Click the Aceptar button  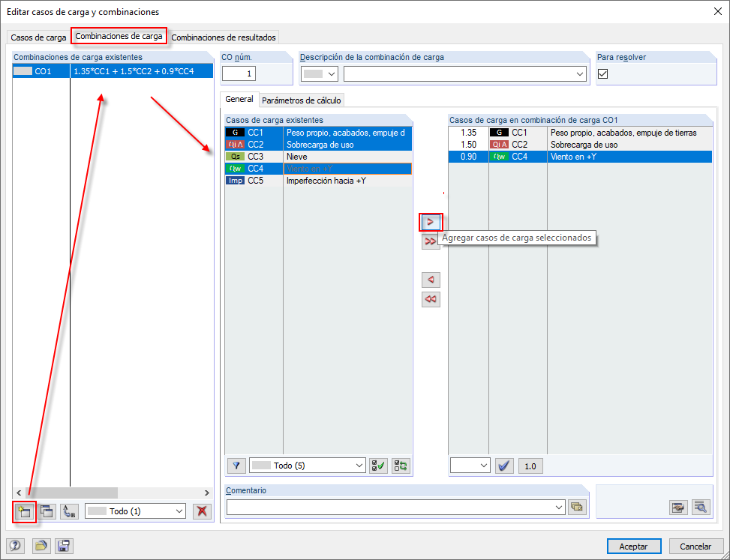(634, 546)
